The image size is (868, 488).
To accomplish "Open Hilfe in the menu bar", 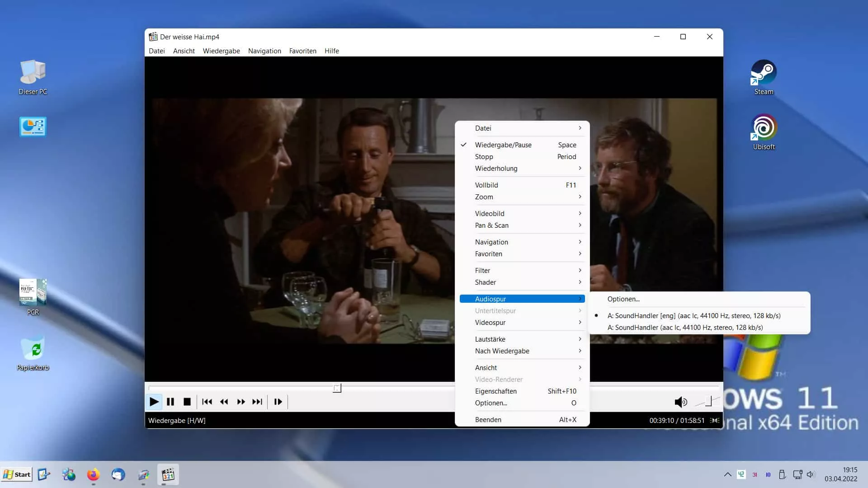I will coord(331,51).
